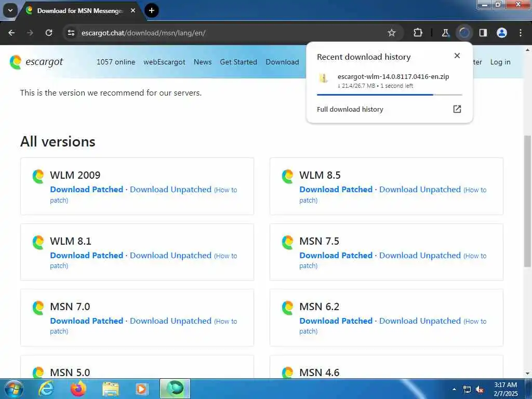Click the MSN 7.0 escargot icon

pos(38,308)
